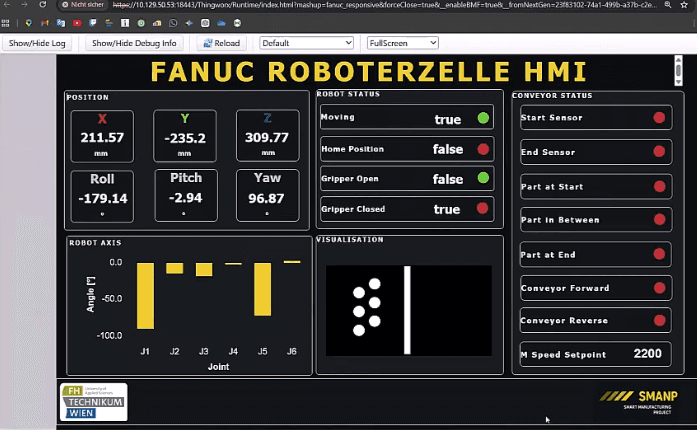Click the green Gripper Open indicator
697x430 pixels.
click(x=483, y=178)
